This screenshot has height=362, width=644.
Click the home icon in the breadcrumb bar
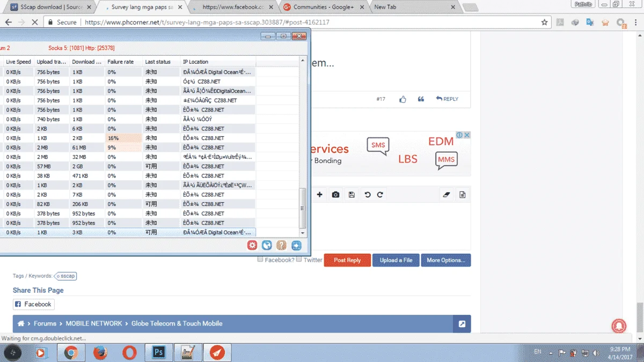click(x=21, y=323)
